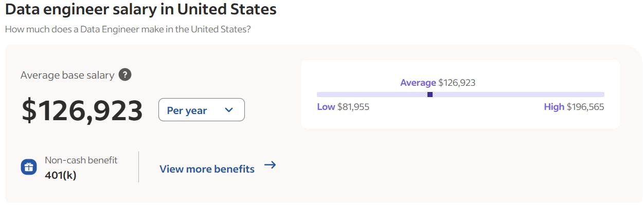Click the question mark help icon
The image size is (644, 207).
point(125,75)
